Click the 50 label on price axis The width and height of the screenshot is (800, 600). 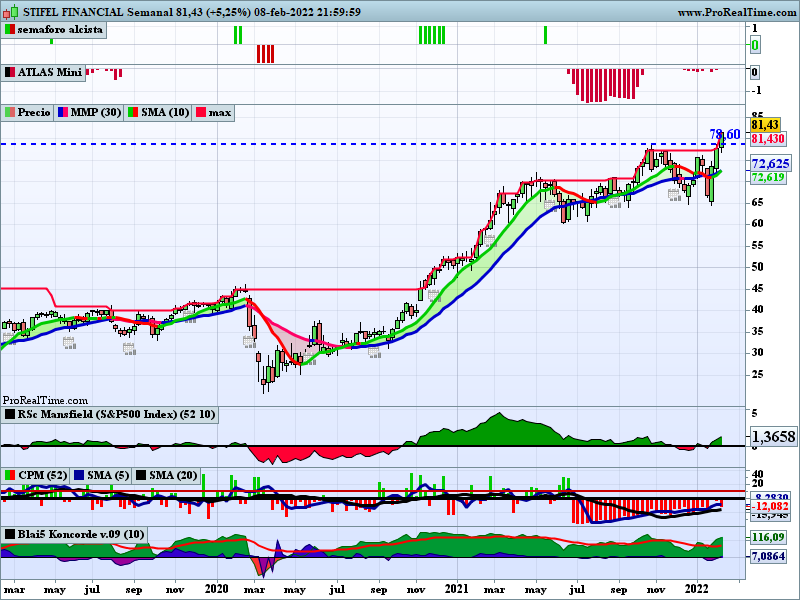click(x=757, y=267)
